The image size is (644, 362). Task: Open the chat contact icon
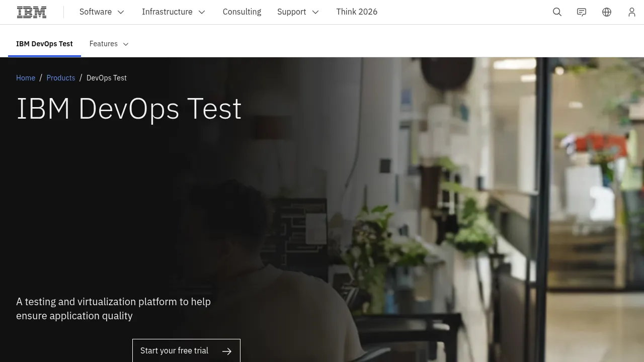(x=582, y=12)
